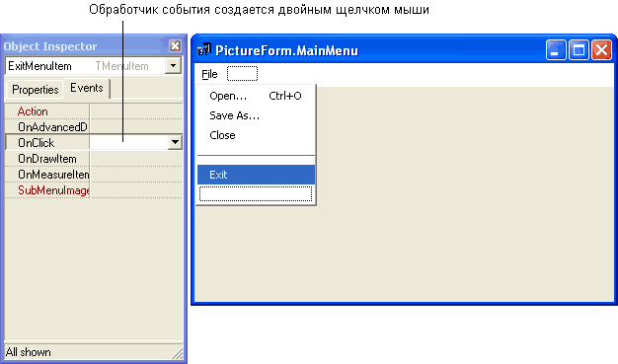Click the PictureForm.MainMenu window icon
The width and height of the screenshot is (618, 364).
coord(204,49)
